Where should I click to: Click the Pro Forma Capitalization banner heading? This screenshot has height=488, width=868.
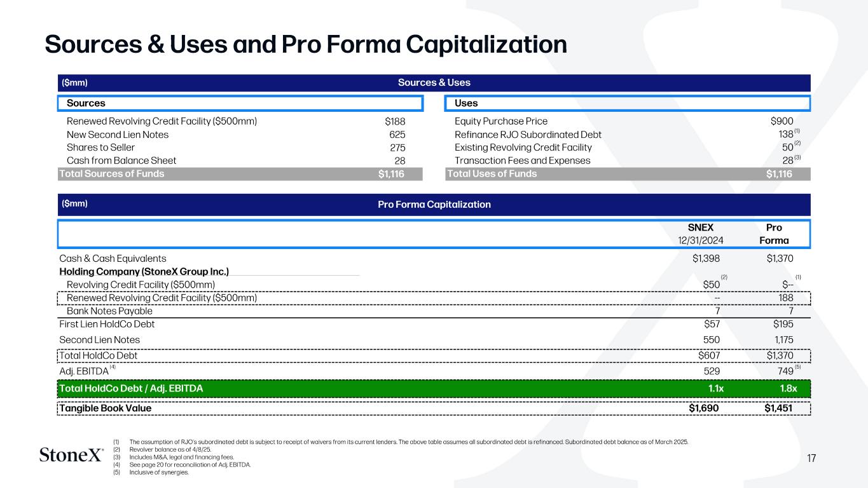[434, 205]
